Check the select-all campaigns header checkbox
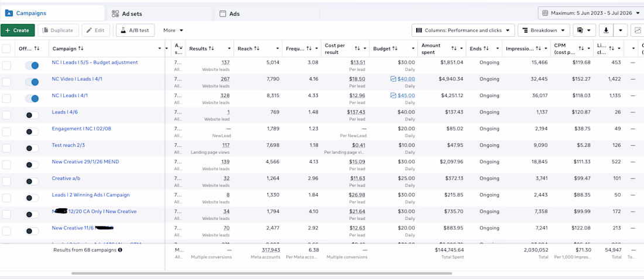Viewport: 644px width, 279px height. (6, 49)
